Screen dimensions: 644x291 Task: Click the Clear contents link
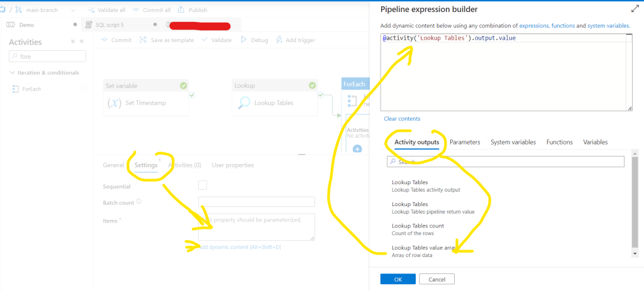pyautogui.click(x=402, y=119)
